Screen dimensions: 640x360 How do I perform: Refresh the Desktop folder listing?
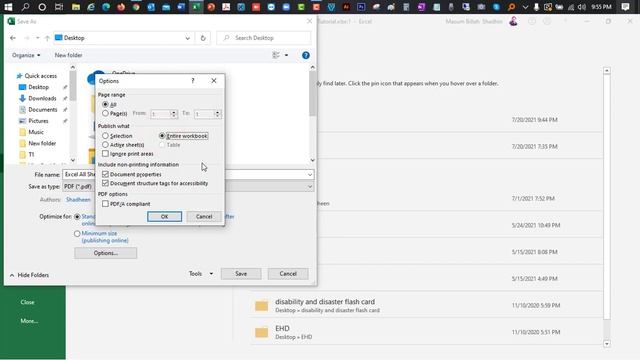pos(203,38)
